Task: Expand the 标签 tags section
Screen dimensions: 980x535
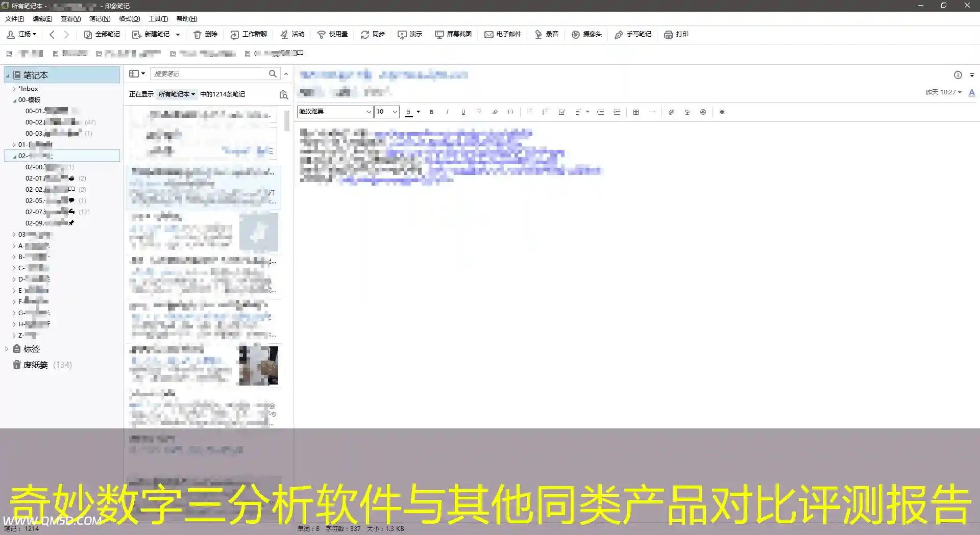Action: point(7,349)
